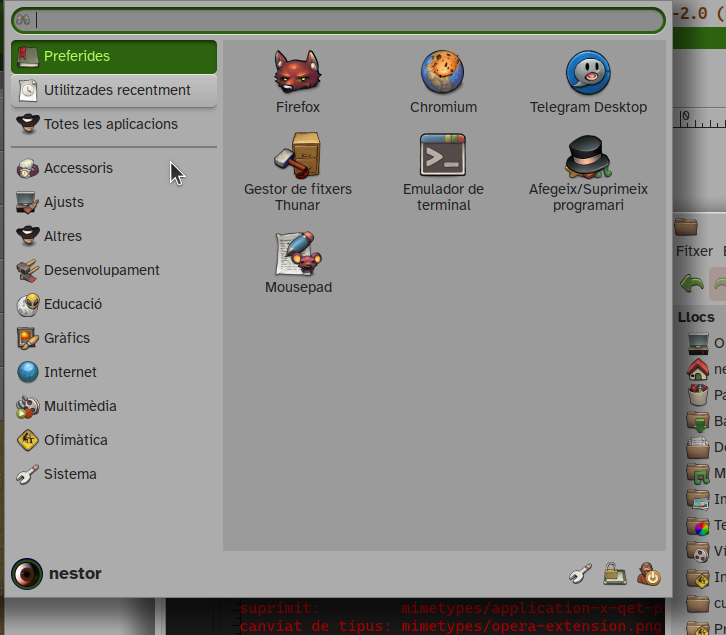The height and width of the screenshot is (635, 726).
Task: Select the Preferides category
Action: coord(114,57)
